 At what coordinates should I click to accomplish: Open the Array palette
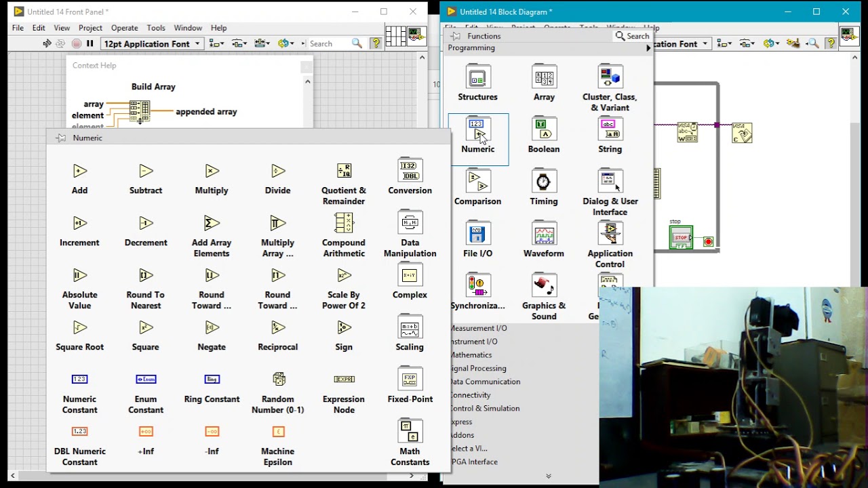tap(544, 77)
